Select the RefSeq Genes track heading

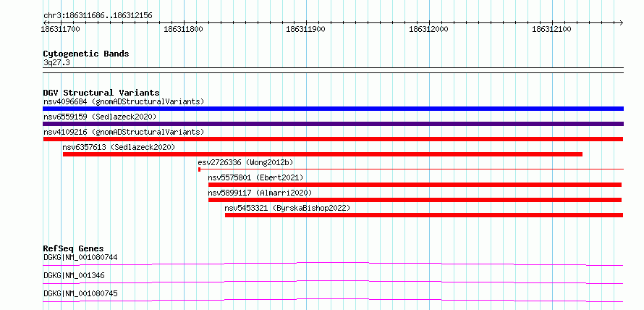click(x=74, y=248)
